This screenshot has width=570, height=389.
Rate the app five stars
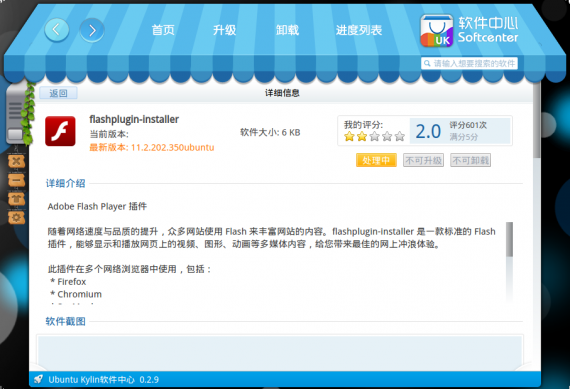pos(400,137)
